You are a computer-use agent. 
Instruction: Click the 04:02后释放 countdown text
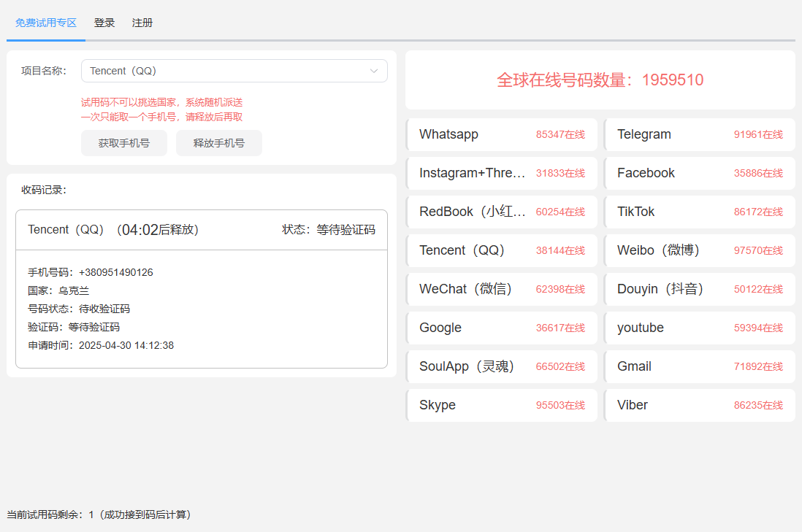(158, 230)
